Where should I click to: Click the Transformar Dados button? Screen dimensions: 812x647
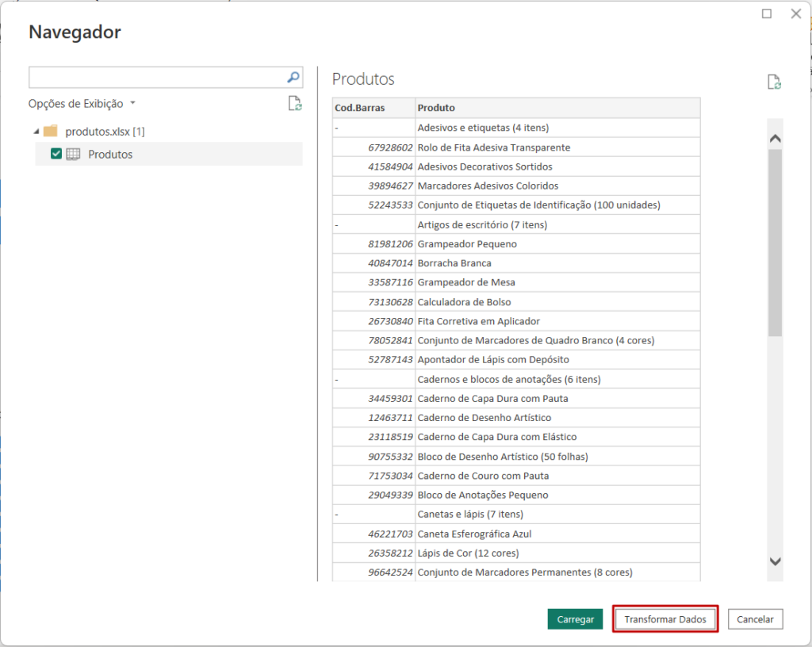665,619
